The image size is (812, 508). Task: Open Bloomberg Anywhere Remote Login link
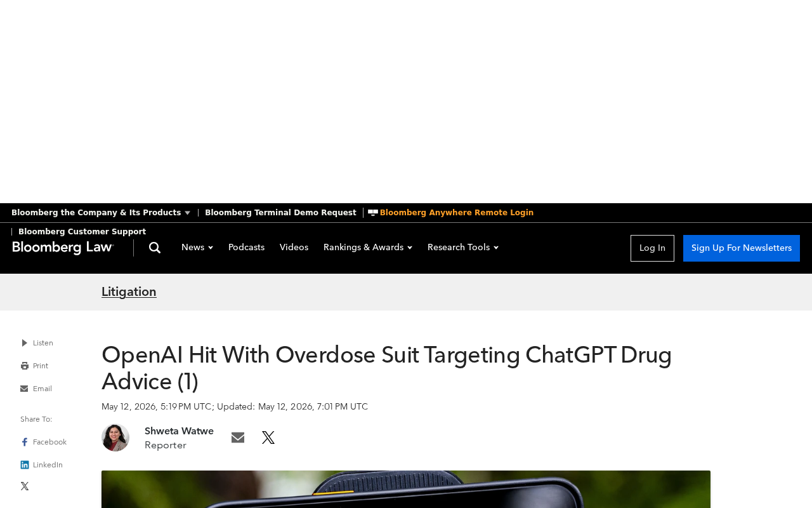point(457,213)
